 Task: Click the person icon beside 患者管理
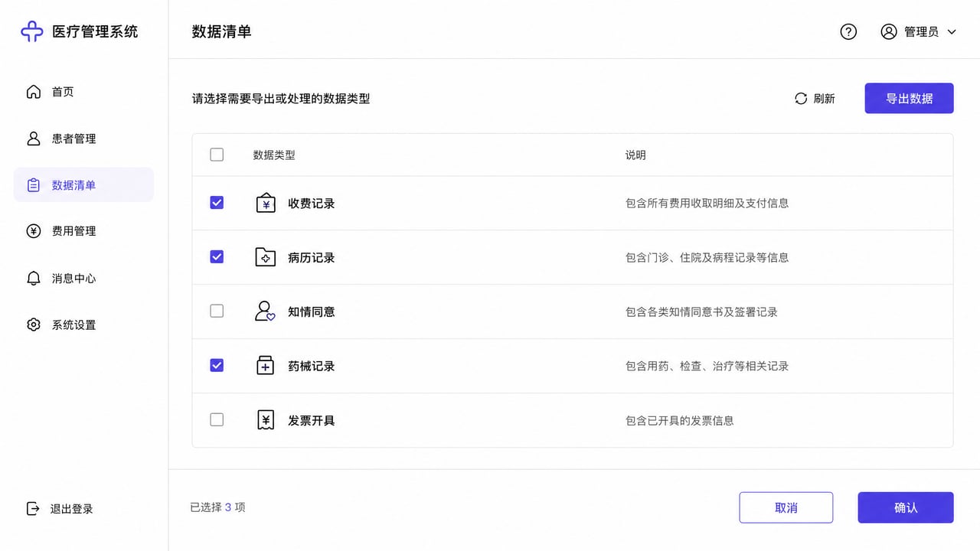click(x=34, y=139)
